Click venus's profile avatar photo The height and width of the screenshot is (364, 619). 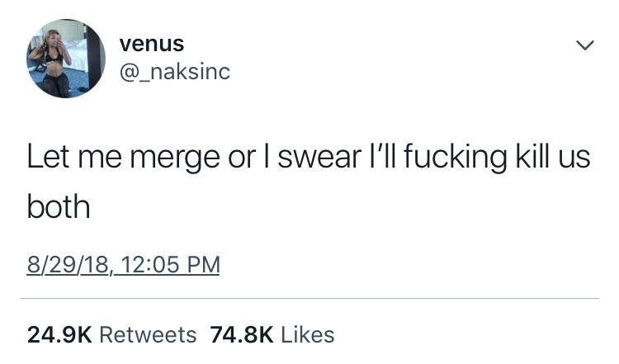click(66, 59)
